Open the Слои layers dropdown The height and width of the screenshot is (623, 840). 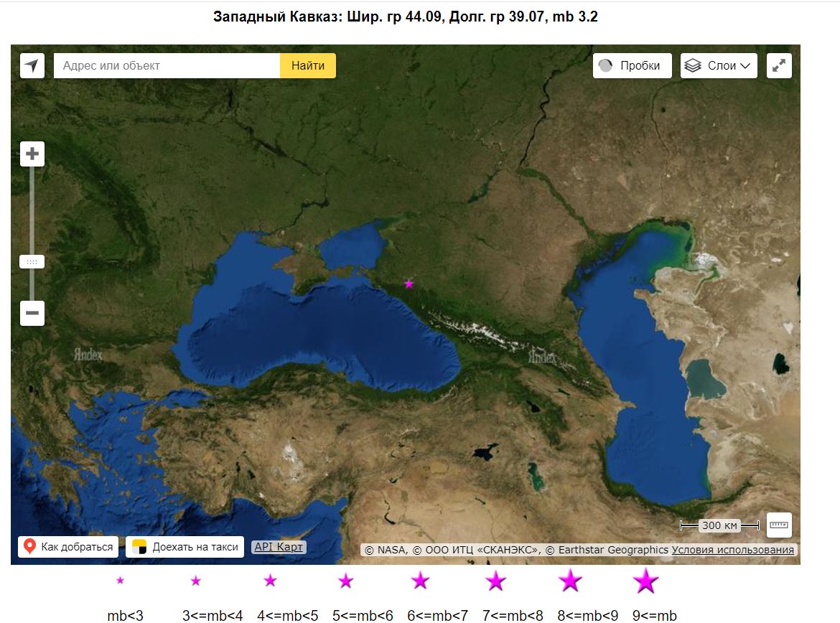click(719, 66)
